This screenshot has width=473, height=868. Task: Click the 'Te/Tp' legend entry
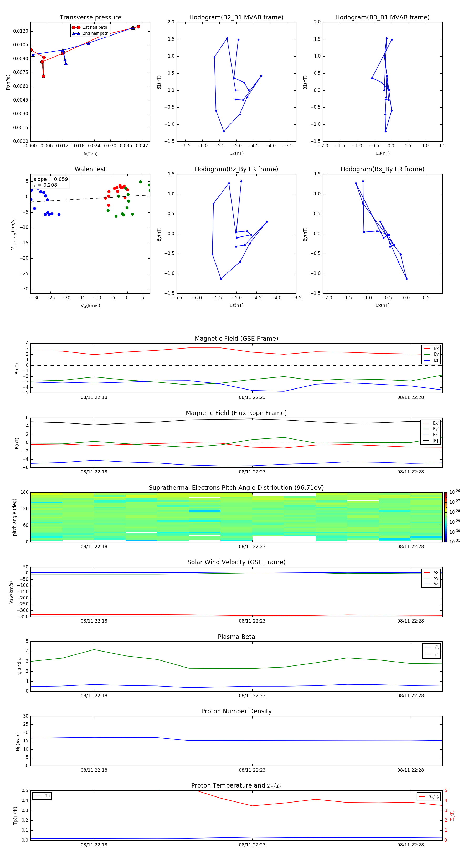coord(429,796)
